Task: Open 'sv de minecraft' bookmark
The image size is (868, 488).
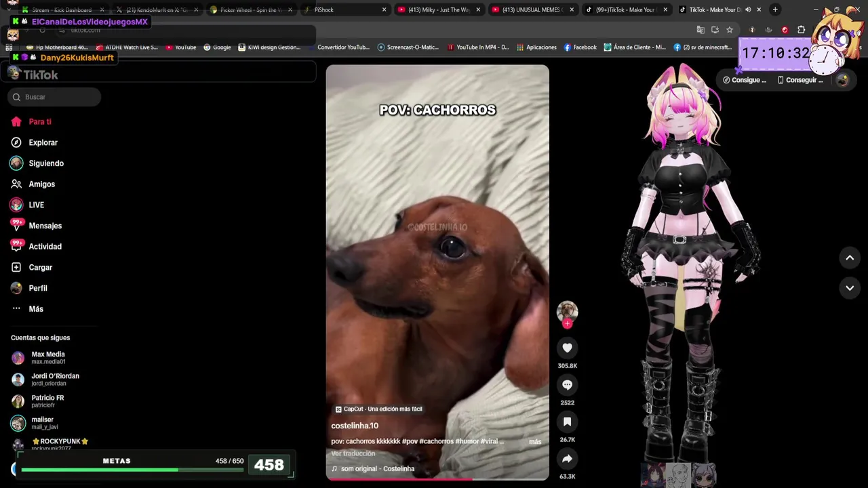Action: (703, 47)
